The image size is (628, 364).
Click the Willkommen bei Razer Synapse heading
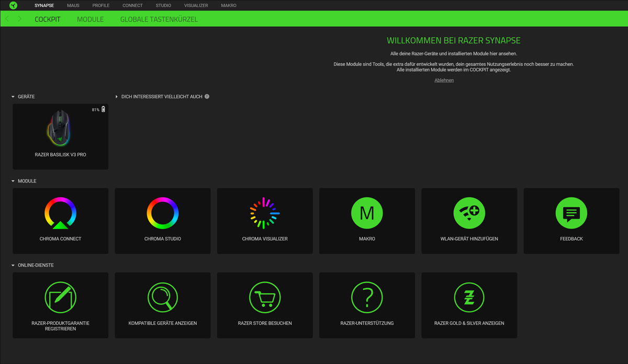[x=454, y=40]
